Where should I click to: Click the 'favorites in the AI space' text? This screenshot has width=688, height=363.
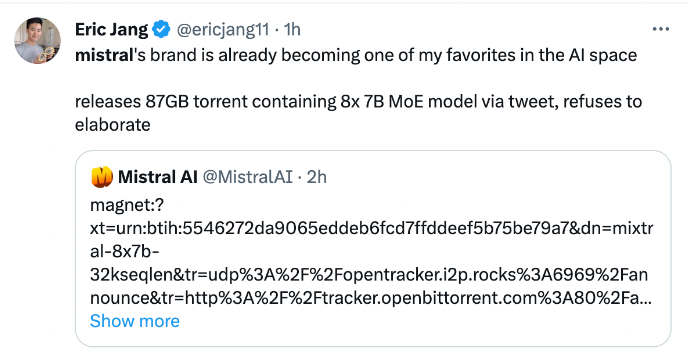[x=541, y=55]
